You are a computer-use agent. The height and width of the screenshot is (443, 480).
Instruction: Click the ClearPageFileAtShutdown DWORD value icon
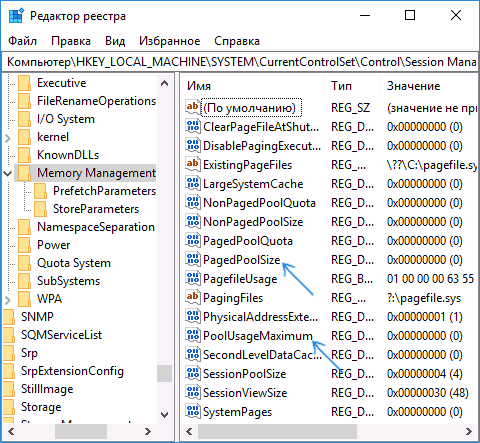pyautogui.click(x=193, y=127)
